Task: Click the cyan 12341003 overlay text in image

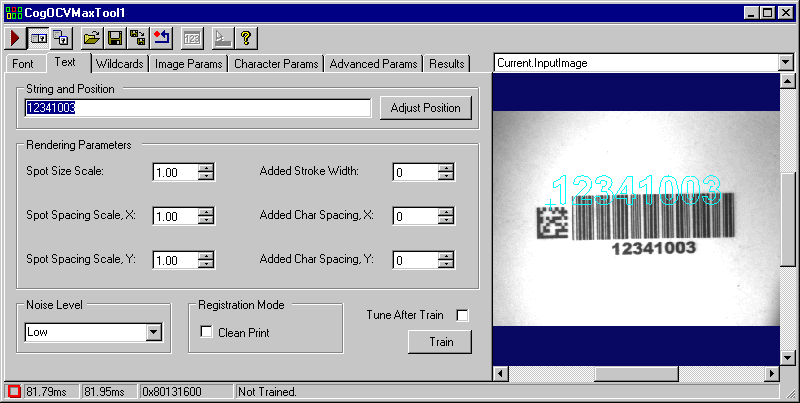Action: [x=636, y=190]
